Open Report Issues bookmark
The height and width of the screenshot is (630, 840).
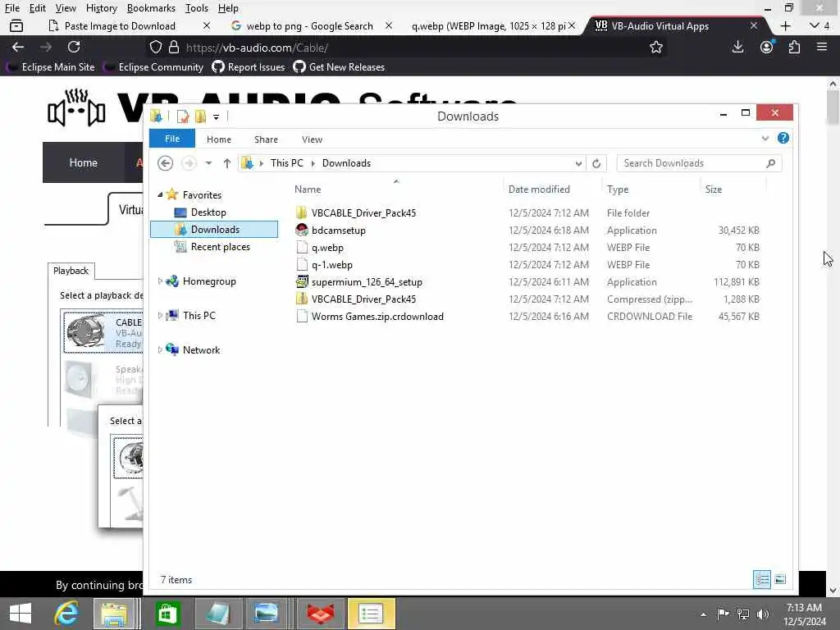[x=248, y=67]
